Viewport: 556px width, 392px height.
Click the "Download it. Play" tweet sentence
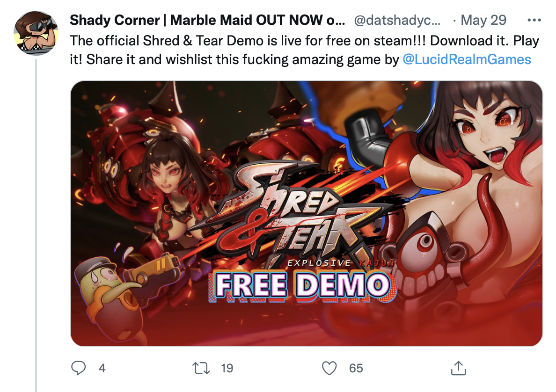click(x=484, y=41)
